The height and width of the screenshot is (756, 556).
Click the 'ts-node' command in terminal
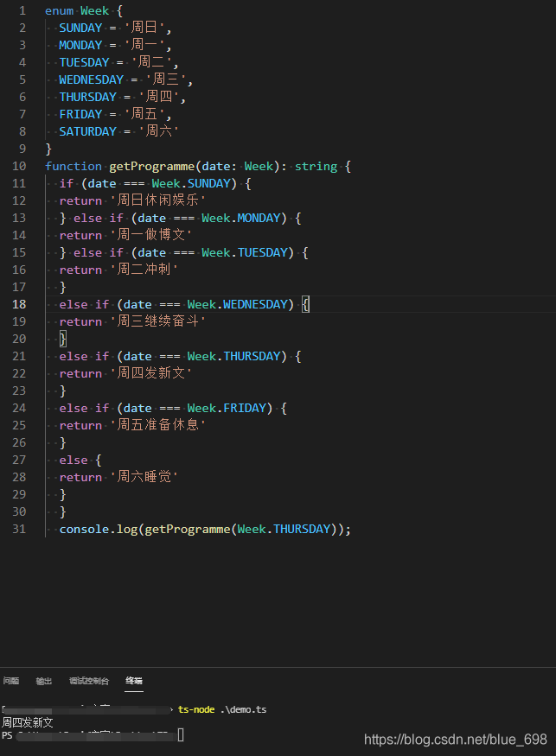pos(196,709)
